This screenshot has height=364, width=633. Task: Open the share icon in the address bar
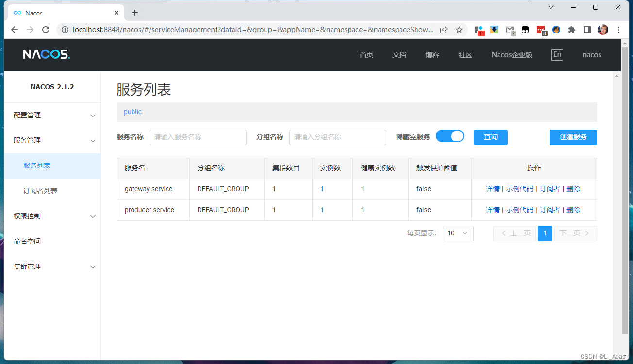pyautogui.click(x=443, y=30)
